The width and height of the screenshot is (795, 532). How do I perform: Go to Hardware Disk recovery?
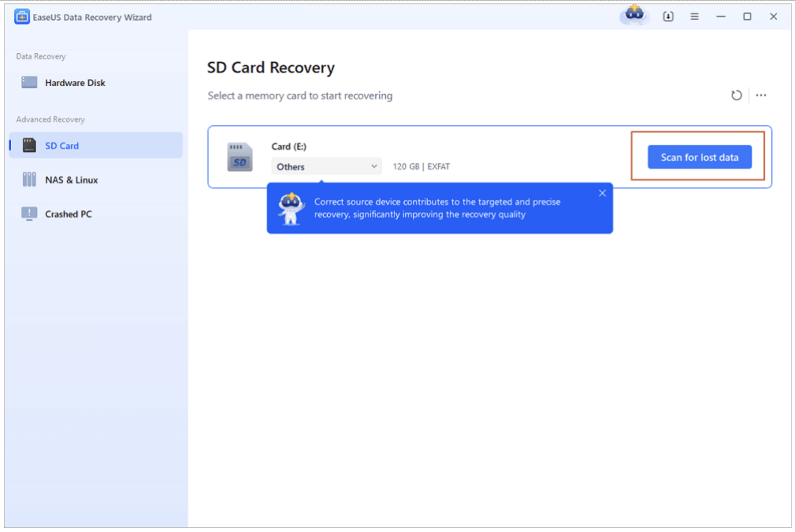[x=75, y=83]
